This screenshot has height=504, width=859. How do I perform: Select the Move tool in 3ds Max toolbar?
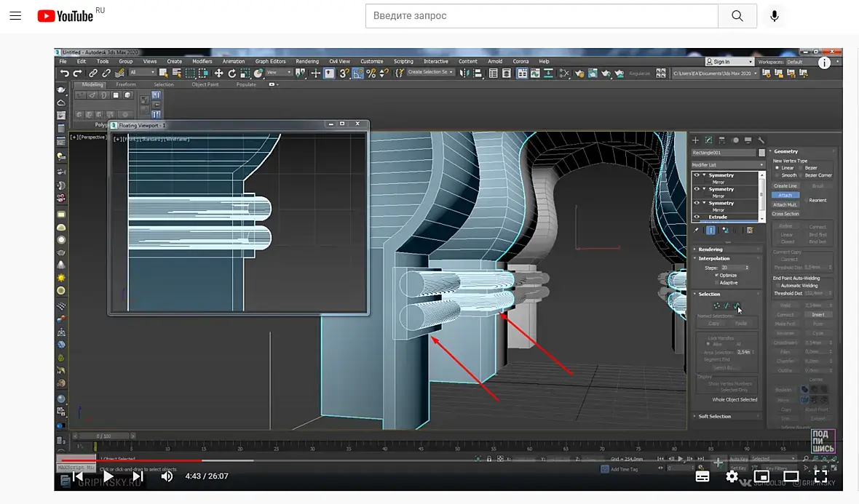[x=218, y=73]
